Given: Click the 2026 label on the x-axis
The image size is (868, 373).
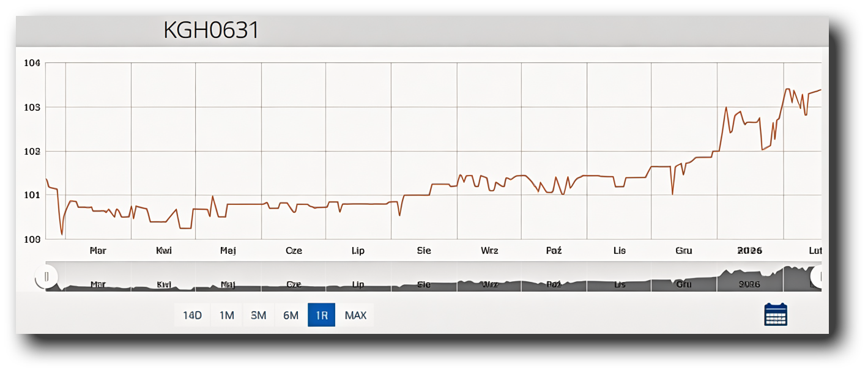Looking at the screenshot, I should [x=749, y=251].
